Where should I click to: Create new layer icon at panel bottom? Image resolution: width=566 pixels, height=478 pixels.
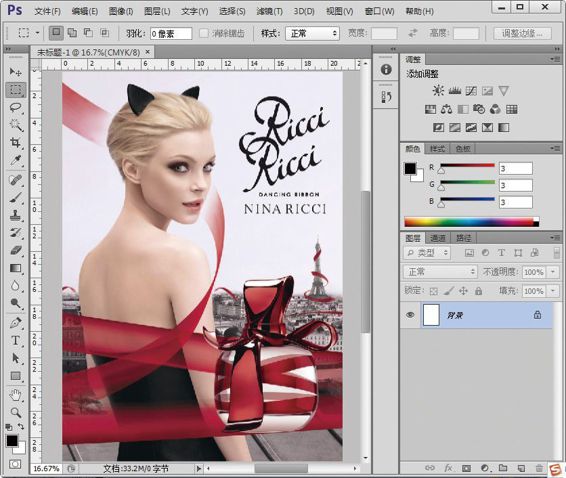(x=521, y=468)
